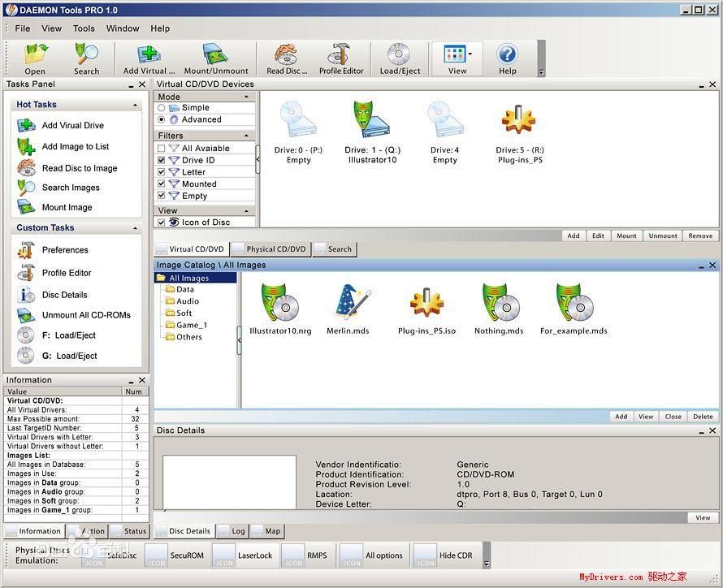Screen dimensions: 723x588
Task: Click the Delete button in Image Catalog
Action: 702,417
